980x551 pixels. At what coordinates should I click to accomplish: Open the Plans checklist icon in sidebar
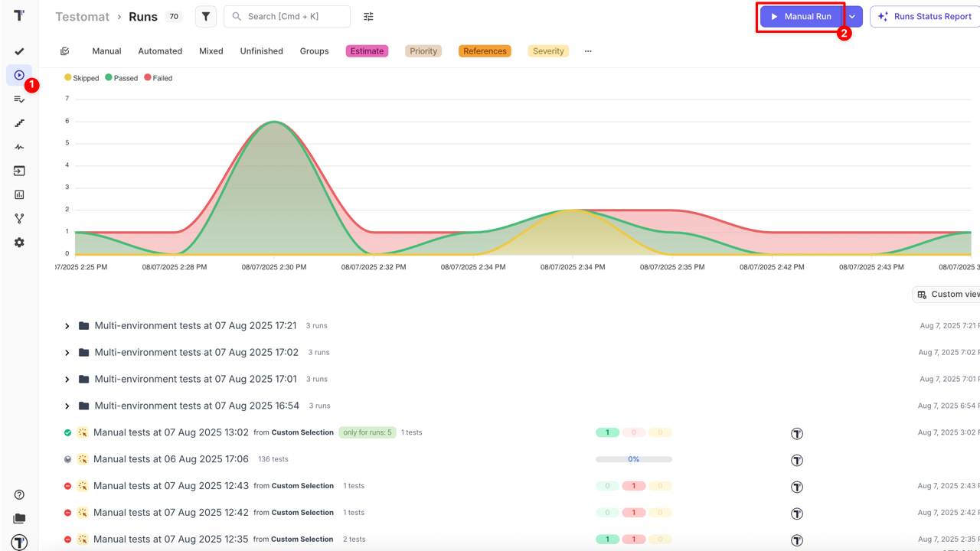(x=19, y=99)
